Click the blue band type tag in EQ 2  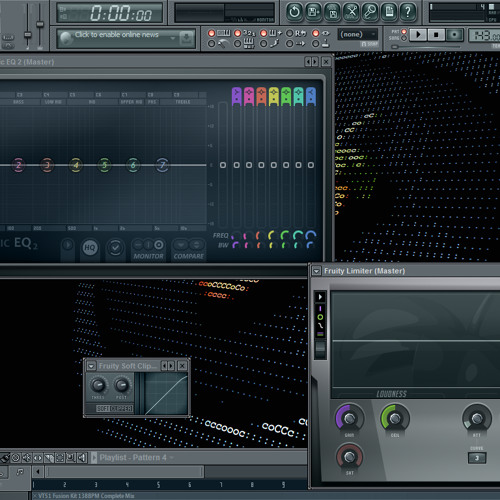pos(311,97)
